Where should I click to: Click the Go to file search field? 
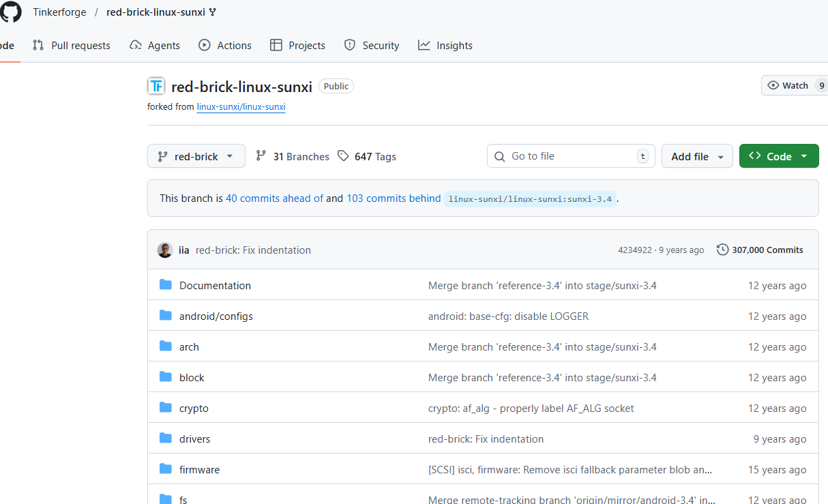point(570,156)
